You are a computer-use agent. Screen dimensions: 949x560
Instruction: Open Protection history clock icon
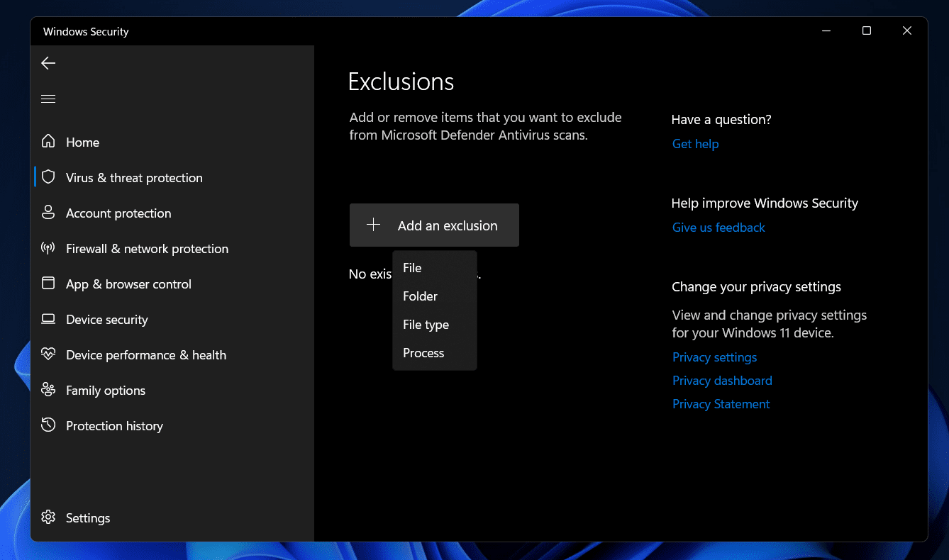(48, 425)
